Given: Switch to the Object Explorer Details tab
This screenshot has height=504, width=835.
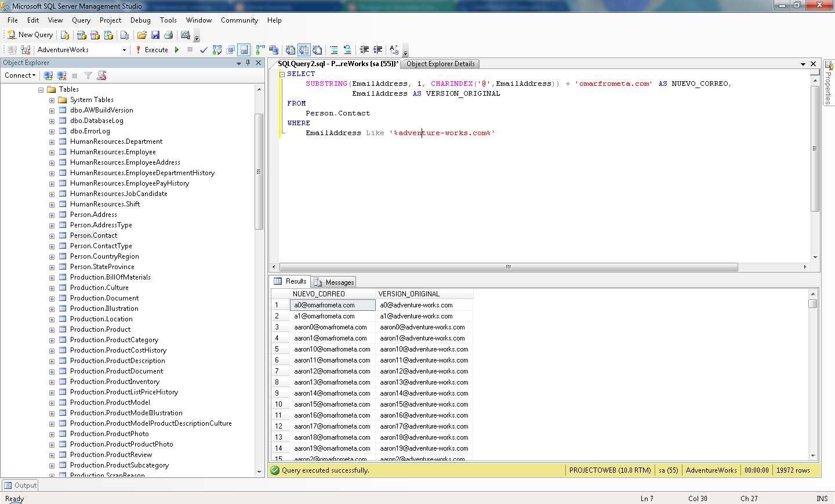Looking at the screenshot, I should [x=440, y=64].
